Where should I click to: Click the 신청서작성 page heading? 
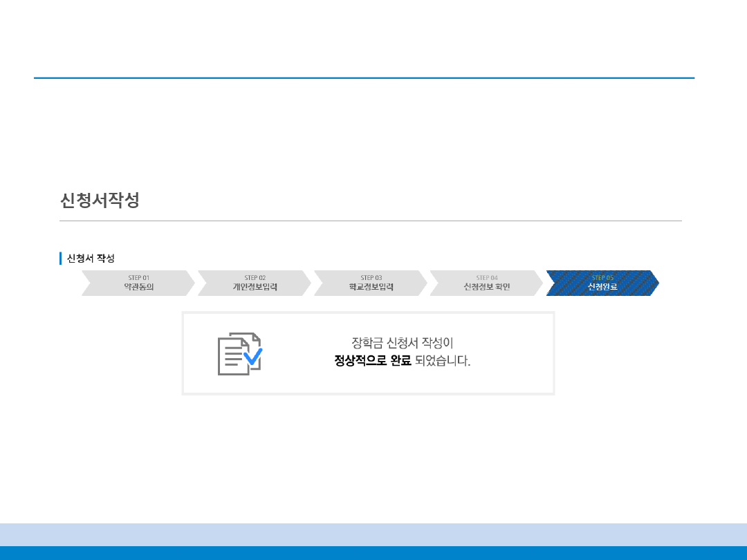click(100, 200)
